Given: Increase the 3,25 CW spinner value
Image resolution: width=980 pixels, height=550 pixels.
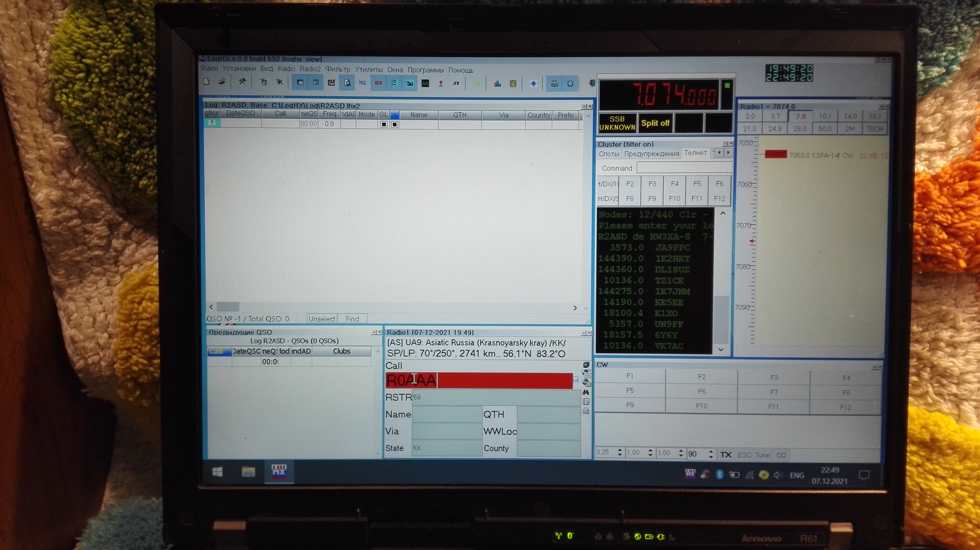Looking at the screenshot, I should (620, 450).
